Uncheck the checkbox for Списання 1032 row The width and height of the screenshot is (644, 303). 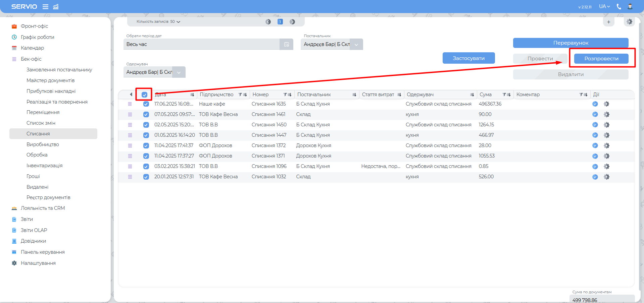(146, 177)
